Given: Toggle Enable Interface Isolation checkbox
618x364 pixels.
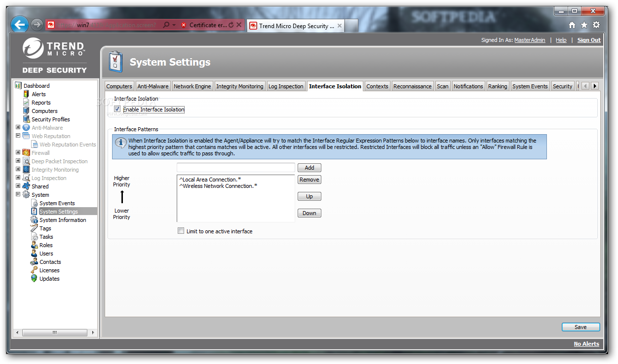Looking at the screenshot, I should 117,109.
